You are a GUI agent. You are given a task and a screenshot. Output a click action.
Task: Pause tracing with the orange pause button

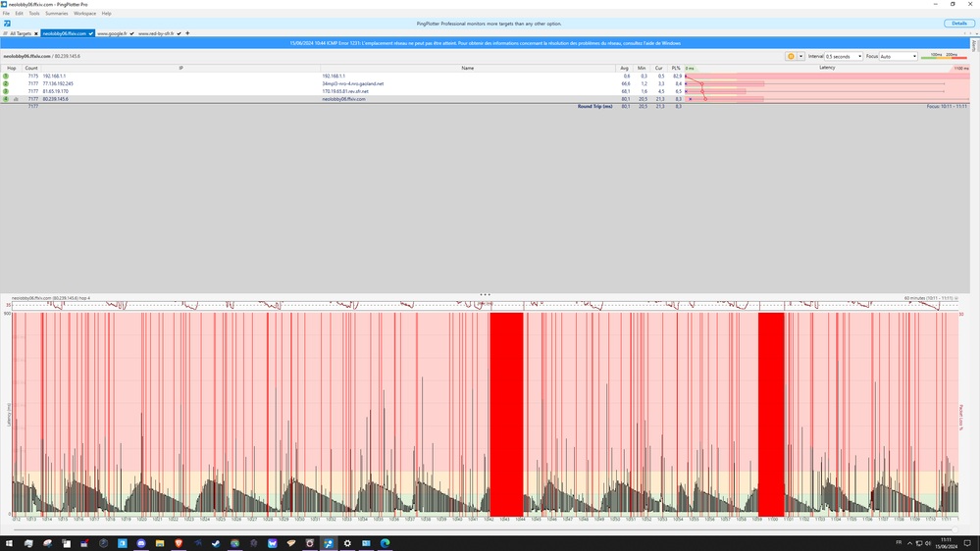(791, 56)
